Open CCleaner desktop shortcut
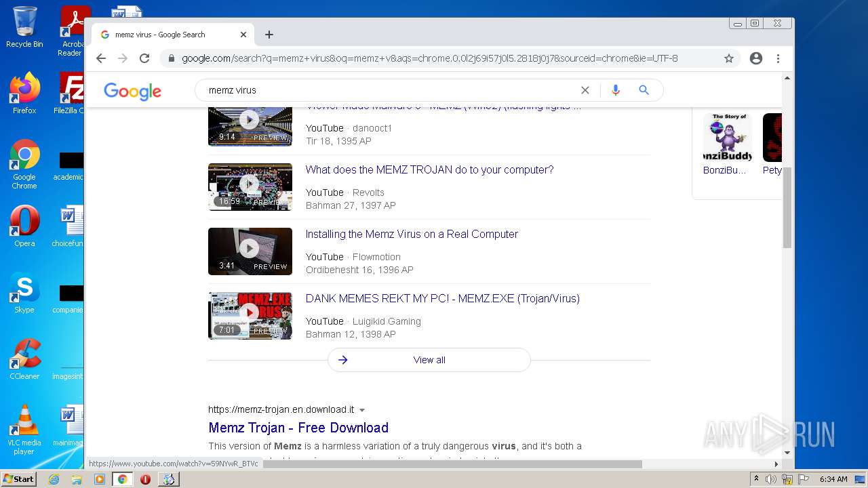 point(24,359)
